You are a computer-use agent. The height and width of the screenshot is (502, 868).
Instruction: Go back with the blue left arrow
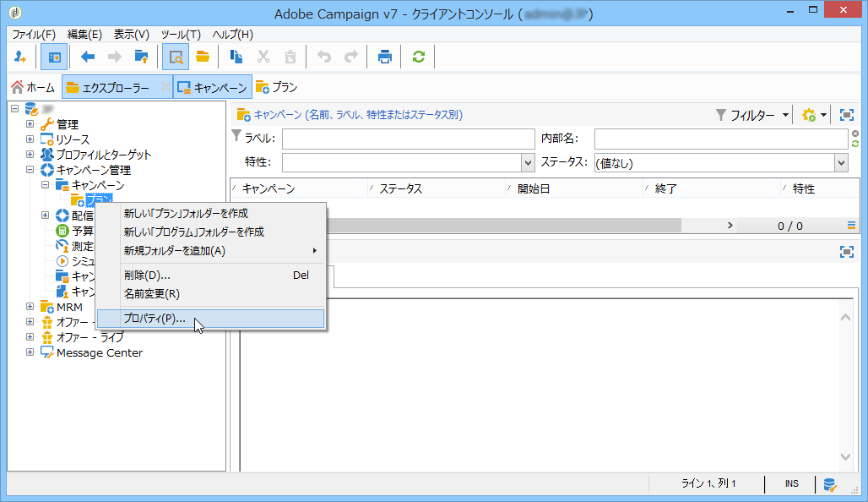coord(88,57)
